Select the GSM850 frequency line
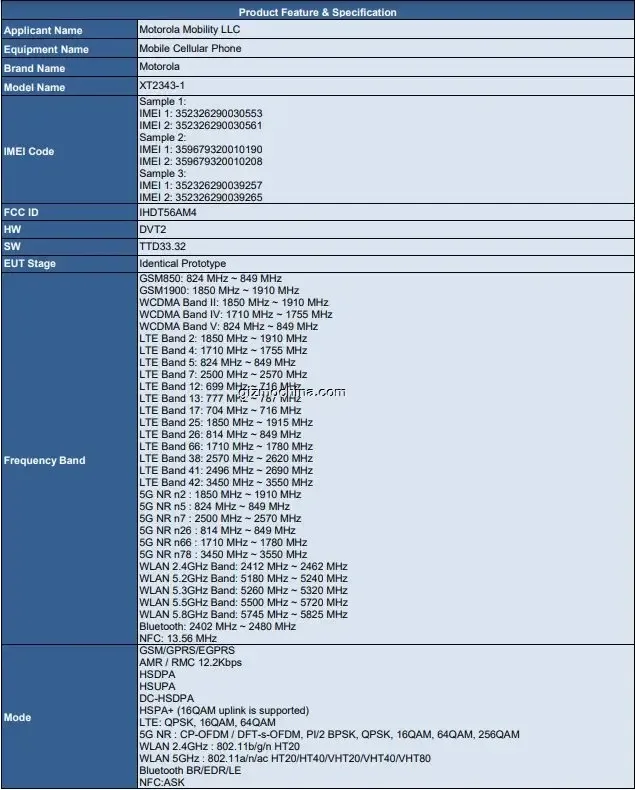Image resolution: width=635 pixels, height=790 pixels. click(210, 278)
